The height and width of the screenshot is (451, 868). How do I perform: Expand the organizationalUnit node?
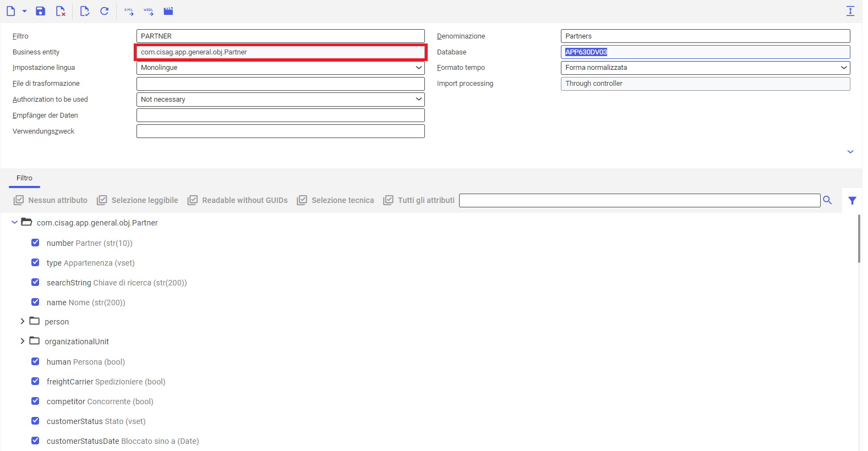[23, 341]
